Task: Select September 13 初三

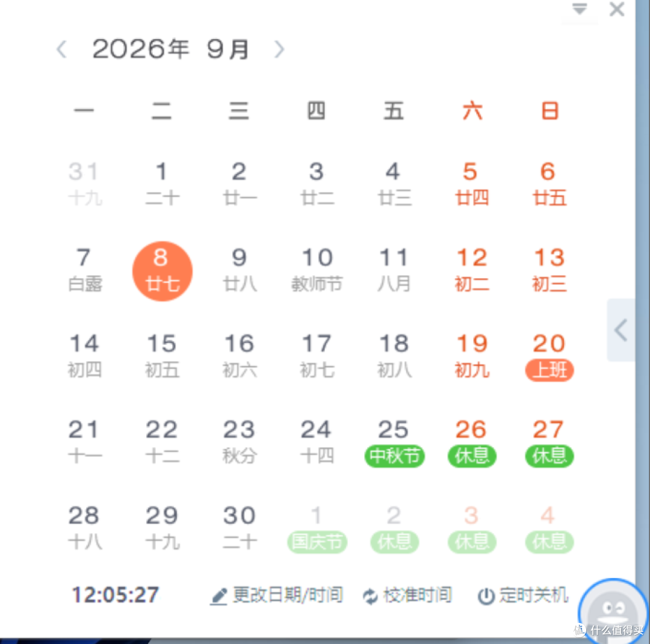Action: click(549, 270)
